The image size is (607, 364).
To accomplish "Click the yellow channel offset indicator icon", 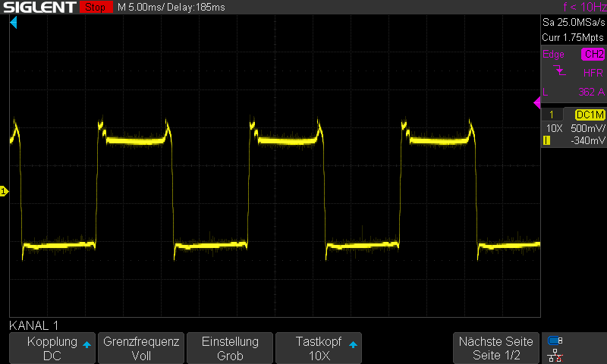I will pos(546,140).
